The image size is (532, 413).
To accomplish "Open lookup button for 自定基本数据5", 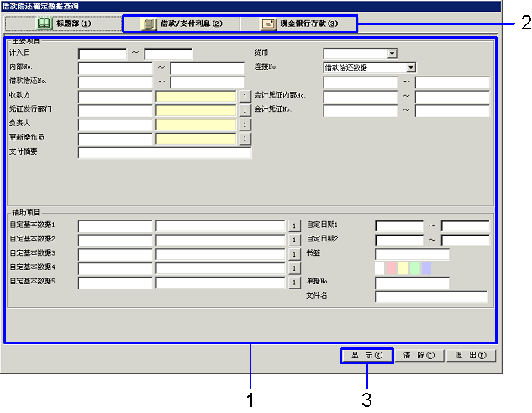I will [294, 283].
